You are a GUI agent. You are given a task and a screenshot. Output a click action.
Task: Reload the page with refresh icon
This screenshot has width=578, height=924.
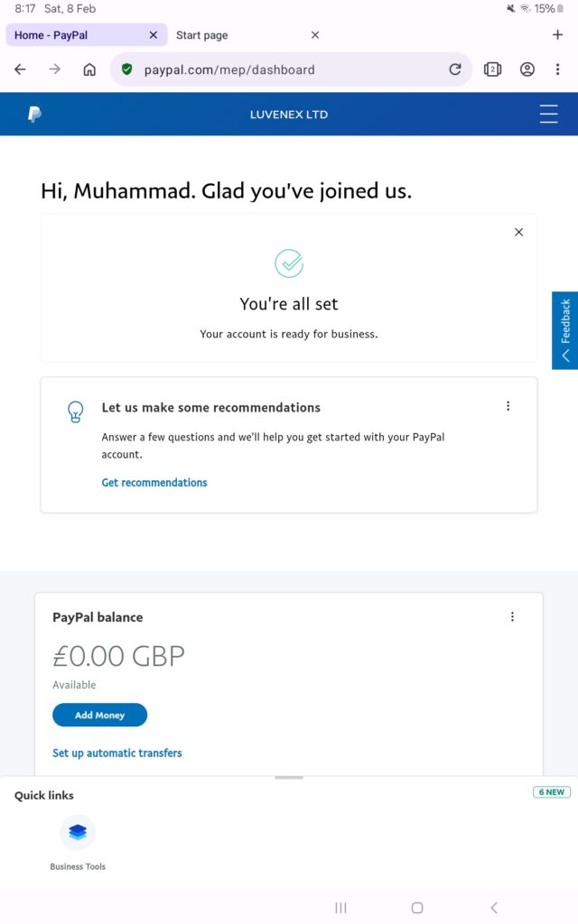tap(455, 69)
